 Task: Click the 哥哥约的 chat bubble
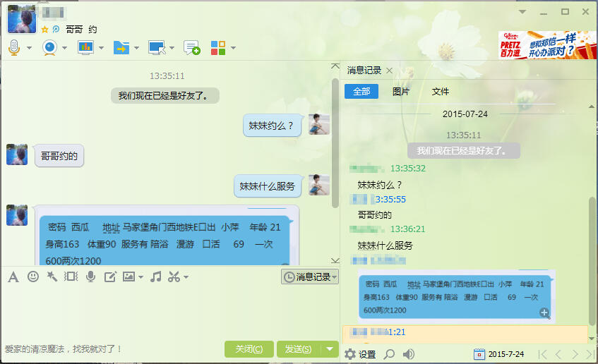59,156
